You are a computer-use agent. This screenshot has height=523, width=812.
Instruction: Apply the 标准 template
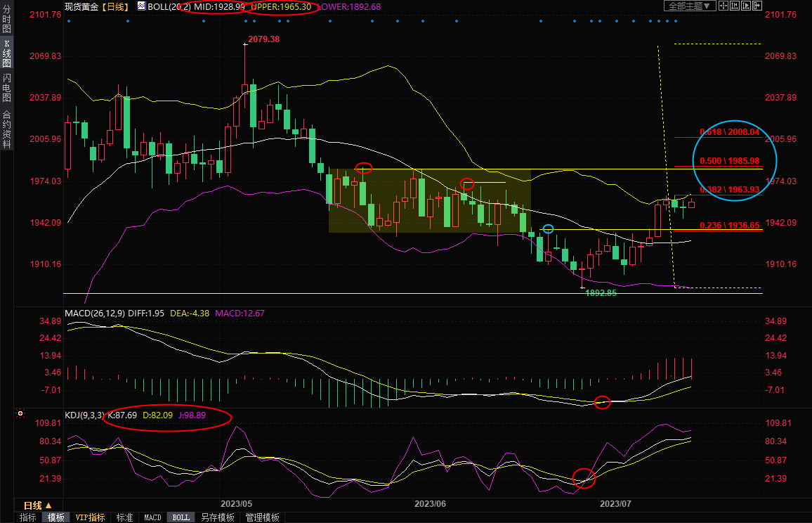pyautogui.click(x=124, y=517)
